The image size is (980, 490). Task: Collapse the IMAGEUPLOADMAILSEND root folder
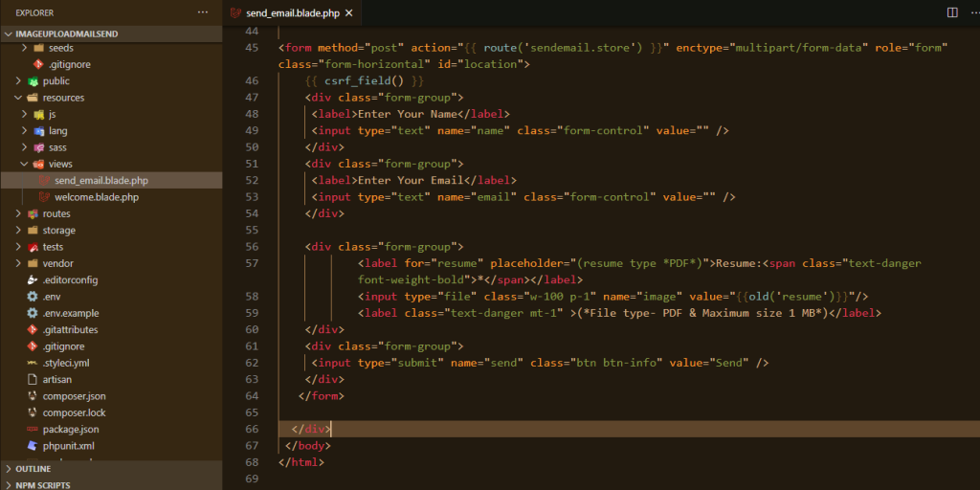10,33
